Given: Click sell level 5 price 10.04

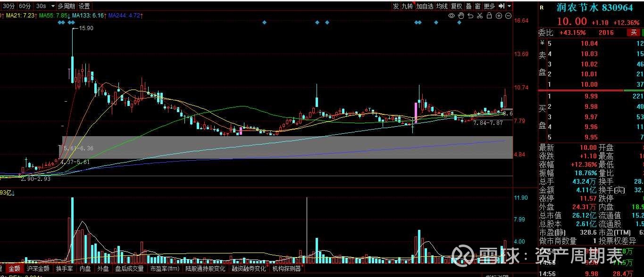Looking at the screenshot, I should (x=589, y=43).
